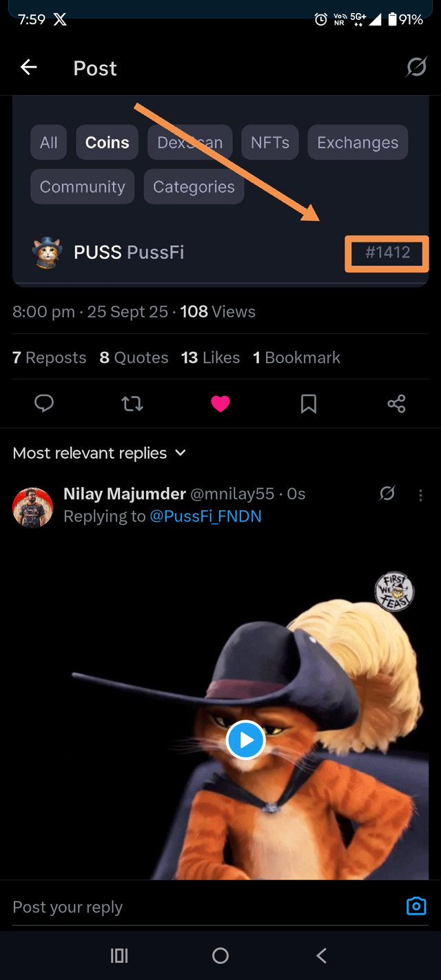The image size is (441, 980).
Task: Open three-dot menu on Nilay's reply
Action: 421,494
